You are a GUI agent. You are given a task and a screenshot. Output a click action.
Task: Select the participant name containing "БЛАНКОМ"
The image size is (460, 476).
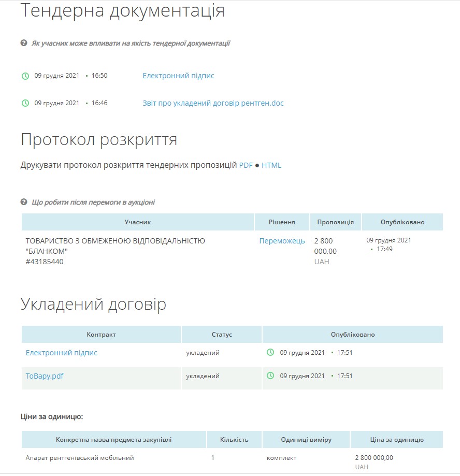116,246
